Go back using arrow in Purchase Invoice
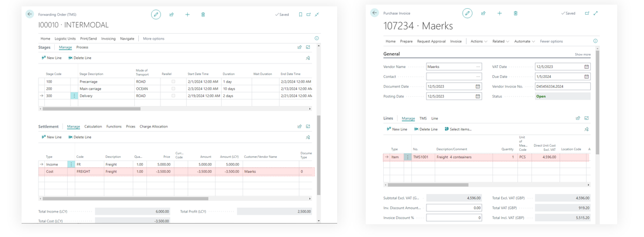This screenshot has height=237, width=644. click(374, 13)
